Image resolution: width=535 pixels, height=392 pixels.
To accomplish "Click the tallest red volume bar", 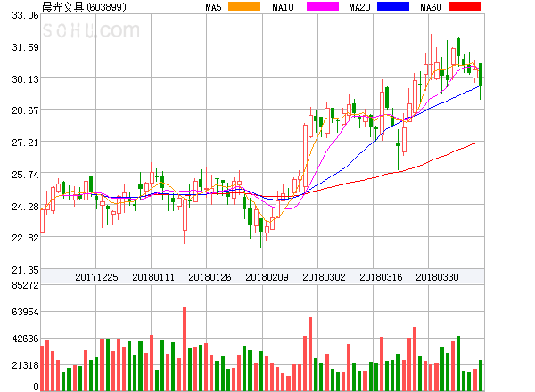I will [185, 349].
